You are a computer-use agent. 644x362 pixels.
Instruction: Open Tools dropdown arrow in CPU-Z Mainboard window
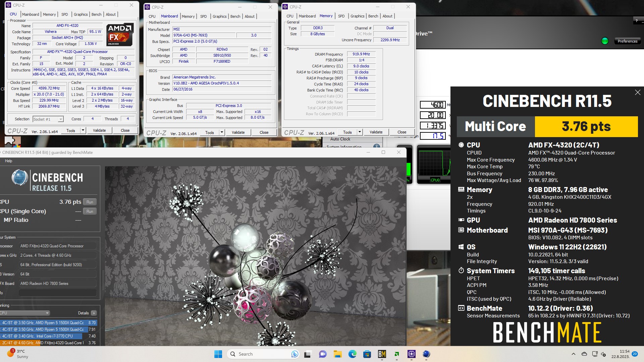tap(222, 132)
